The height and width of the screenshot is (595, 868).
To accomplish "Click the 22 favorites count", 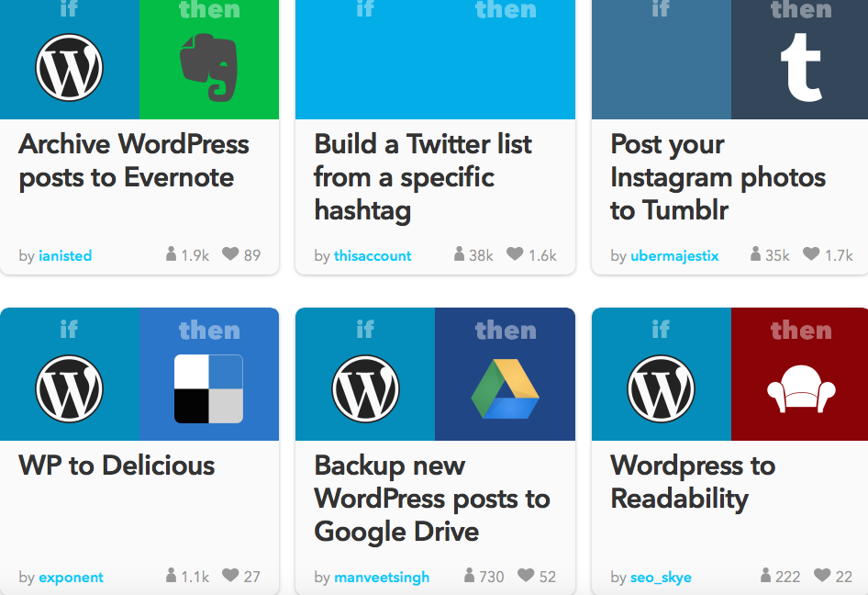I will (843, 577).
